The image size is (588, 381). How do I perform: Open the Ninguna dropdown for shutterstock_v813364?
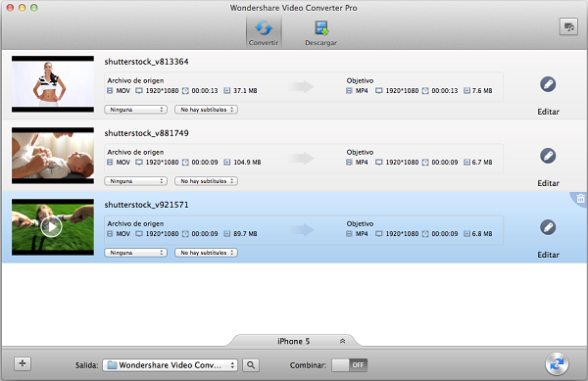pyautogui.click(x=136, y=110)
